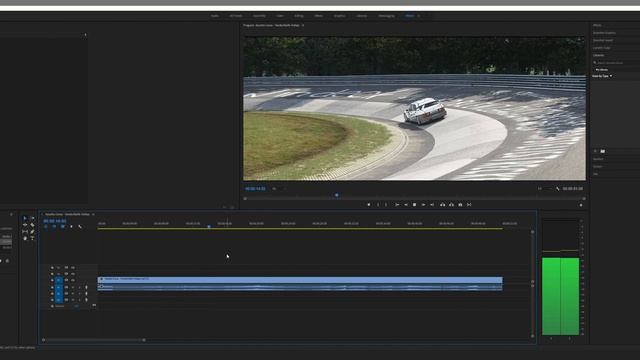Select the Type tool
Image resolution: width=640 pixels, height=360 pixels.
tap(33, 238)
